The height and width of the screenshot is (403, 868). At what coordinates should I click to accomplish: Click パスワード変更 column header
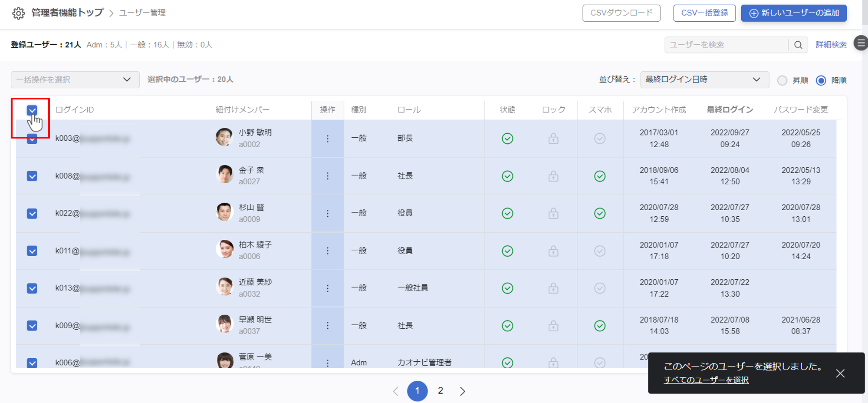(x=801, y=110)
